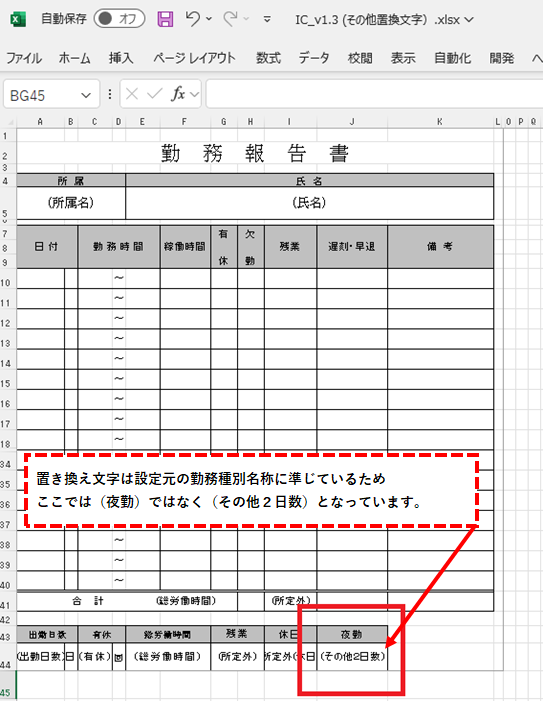Viewport: 543px width, 701px height.
Task: Switch to the 挿入 ribbon tab
Action: (x=121, y=58)
